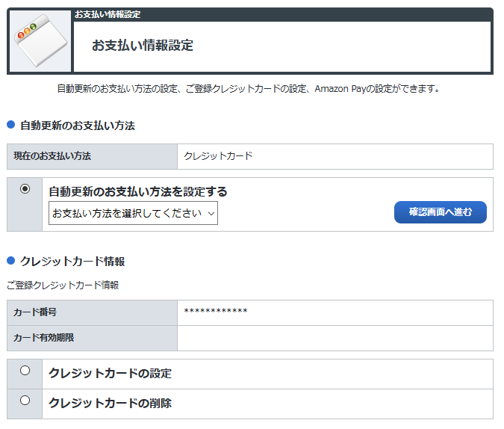Click the クレジットカード情報 section heading

[x=72, y=262]
